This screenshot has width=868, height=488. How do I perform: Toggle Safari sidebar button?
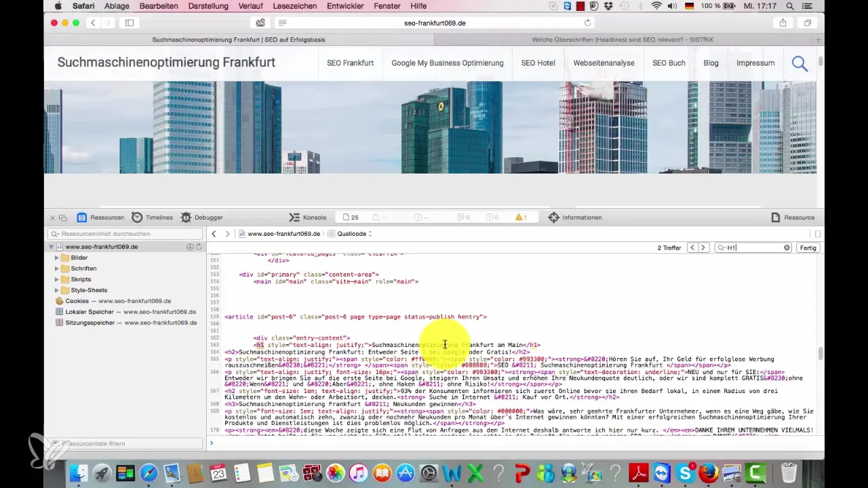click(x=129, y=22)
